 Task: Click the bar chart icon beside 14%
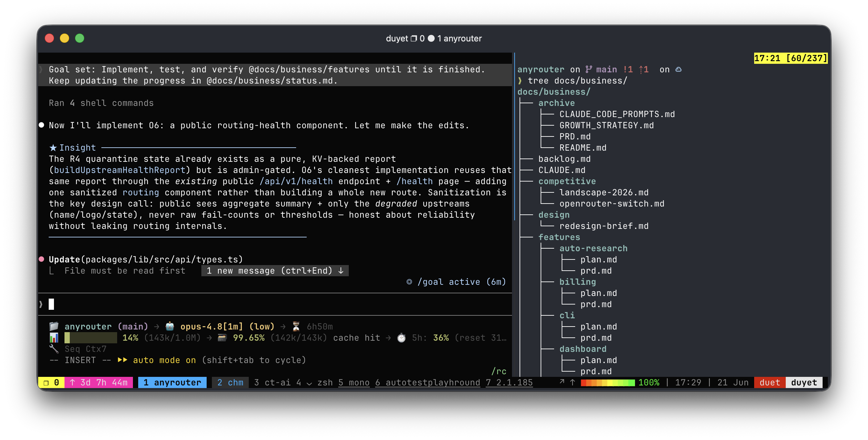click(54, 337)
